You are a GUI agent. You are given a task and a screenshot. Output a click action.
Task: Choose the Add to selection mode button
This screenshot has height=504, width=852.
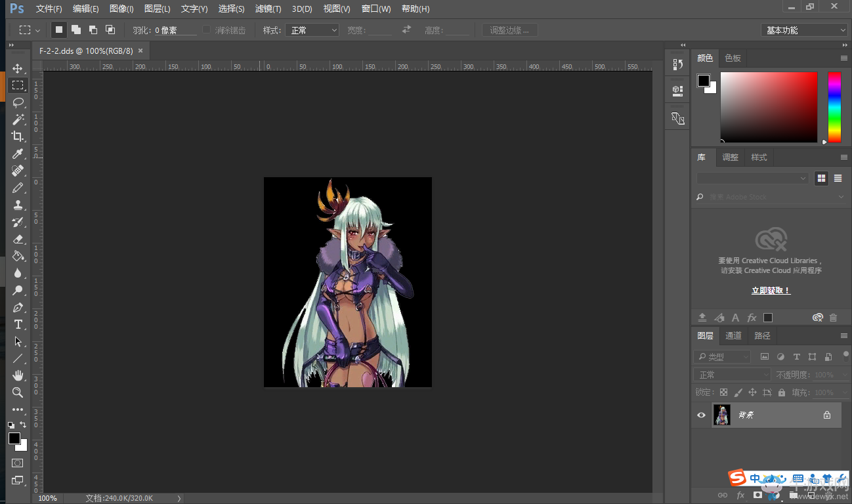coord(76,30)
